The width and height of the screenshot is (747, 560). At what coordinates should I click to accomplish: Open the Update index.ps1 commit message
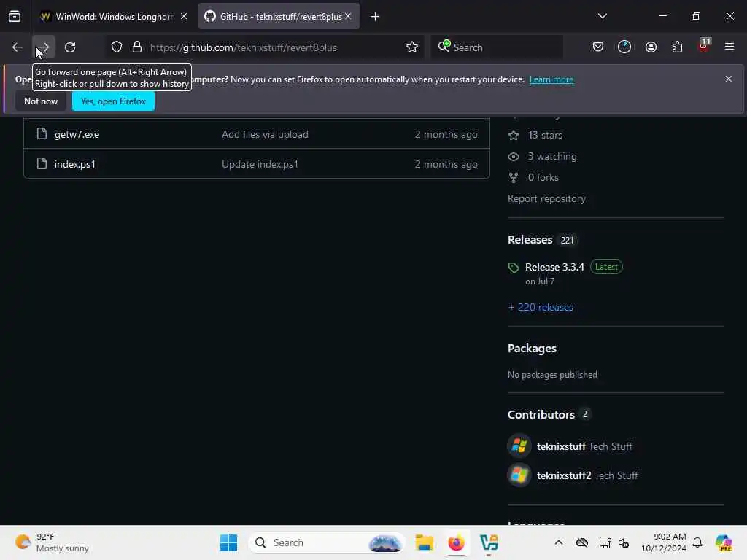[x=260, y=164]
